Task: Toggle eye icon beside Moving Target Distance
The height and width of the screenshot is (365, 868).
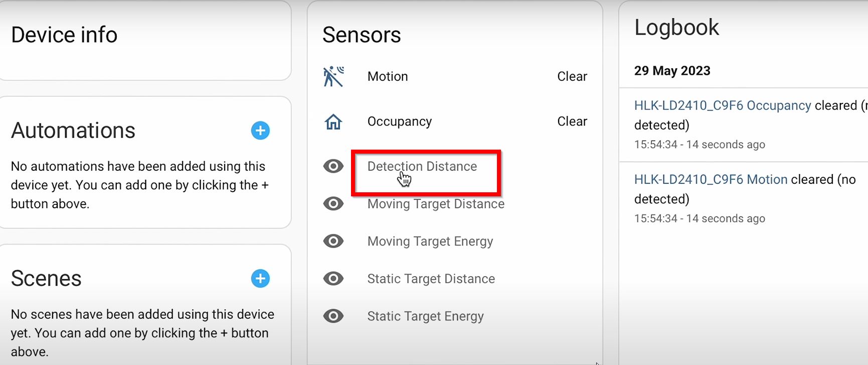Action: pos(333,204)
